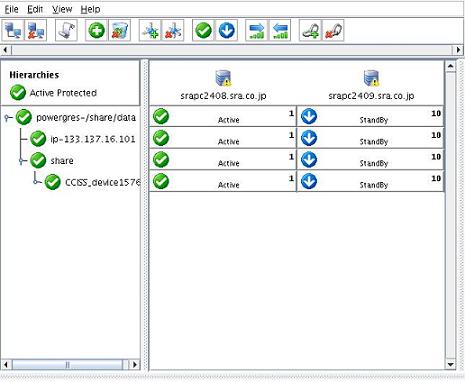Open the View Logs scroll icon
Screen dimensions: 465x382
tap(66, 30)
